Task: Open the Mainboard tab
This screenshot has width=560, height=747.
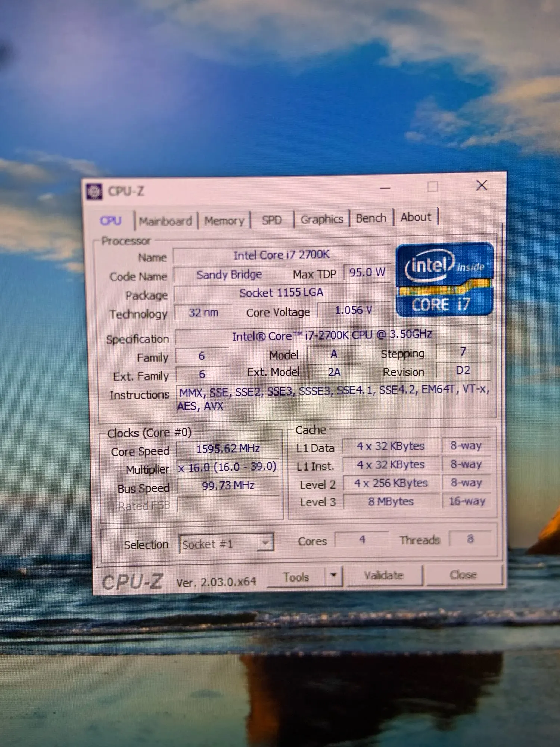Action: click(165, 221)
